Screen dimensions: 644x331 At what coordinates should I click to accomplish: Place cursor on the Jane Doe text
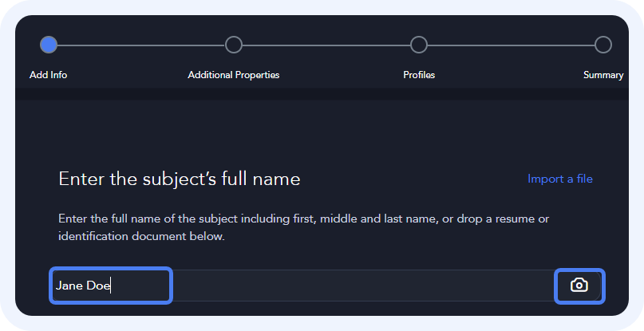(83, 286)
